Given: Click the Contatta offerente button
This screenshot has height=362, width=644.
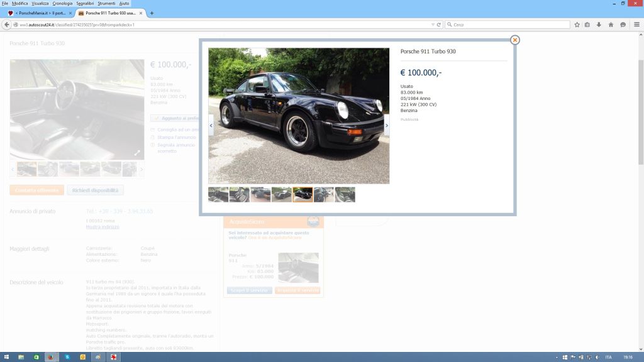Looking at the screenshot, I should click(x=37, y=190).
